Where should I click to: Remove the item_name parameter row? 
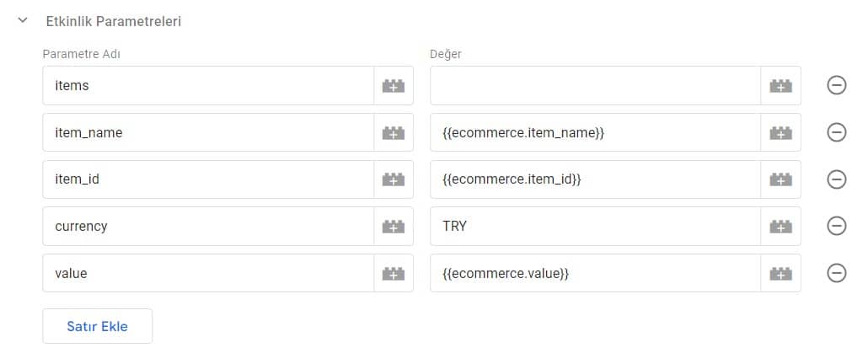837,132
